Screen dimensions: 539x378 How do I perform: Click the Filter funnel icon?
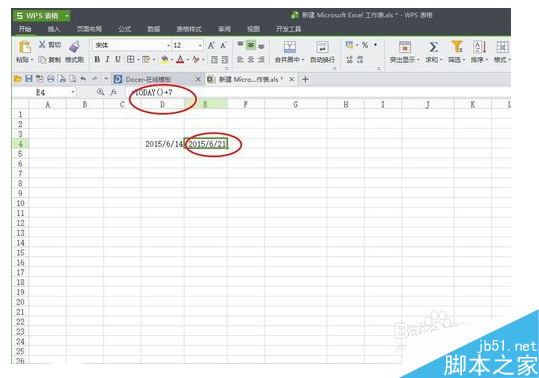point(457,47)
